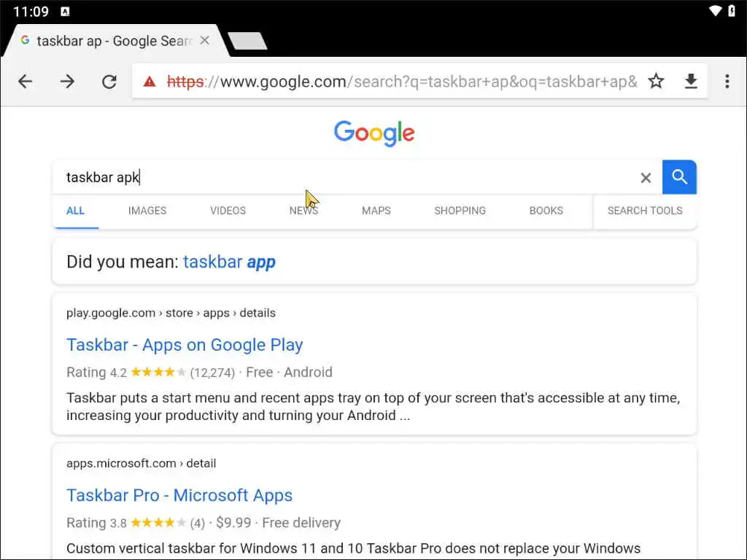This screenshot has width=747, height=560.
Task: Click the Google search text field
Action: coord(350,177)
